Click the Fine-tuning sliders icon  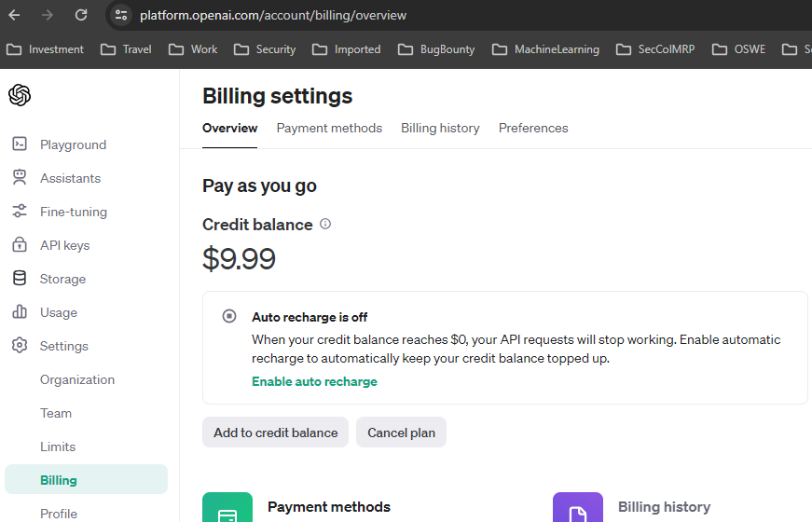coord(20,212)
